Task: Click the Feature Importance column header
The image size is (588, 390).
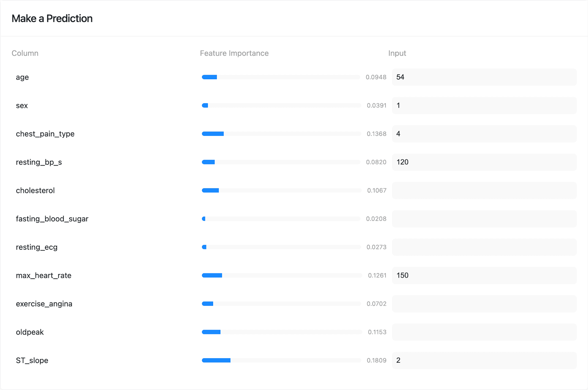Action: [x=234, y=53]
